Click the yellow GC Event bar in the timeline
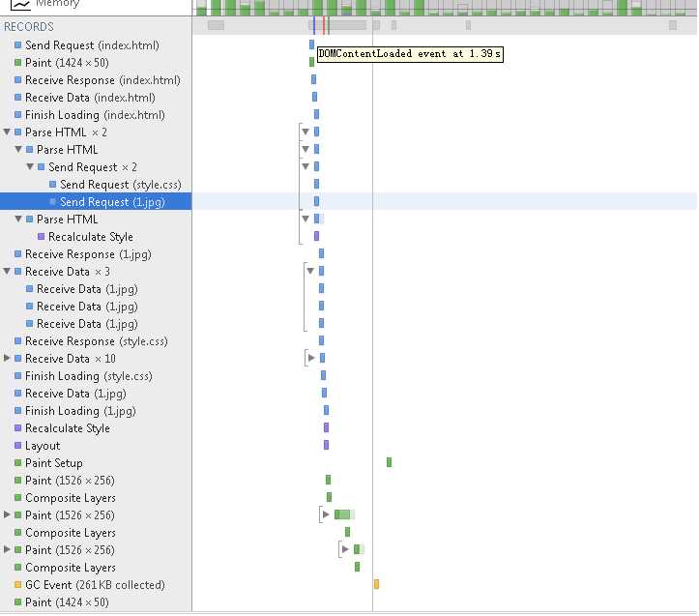The image size is (699, 616). pos(376,584)
